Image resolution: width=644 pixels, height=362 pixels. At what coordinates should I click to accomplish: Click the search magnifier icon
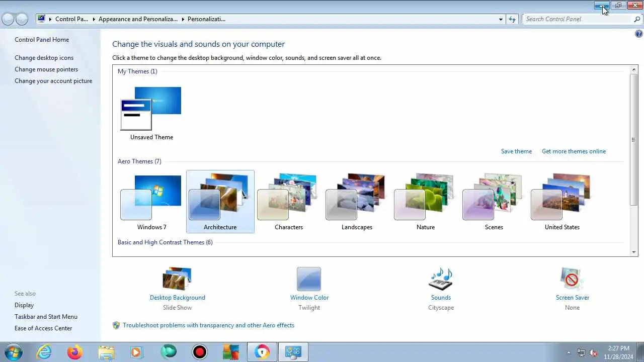pos(637,19)
